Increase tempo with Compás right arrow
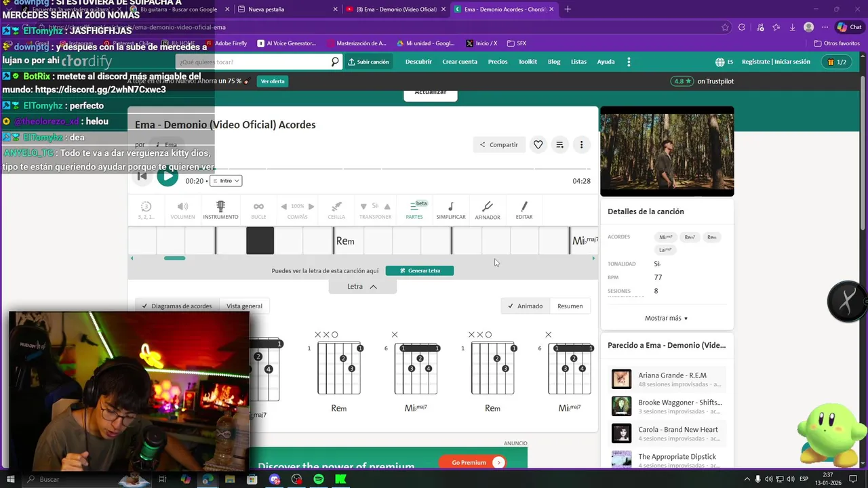This screenshot has width=868, height=488. click(x=311, y=206)
